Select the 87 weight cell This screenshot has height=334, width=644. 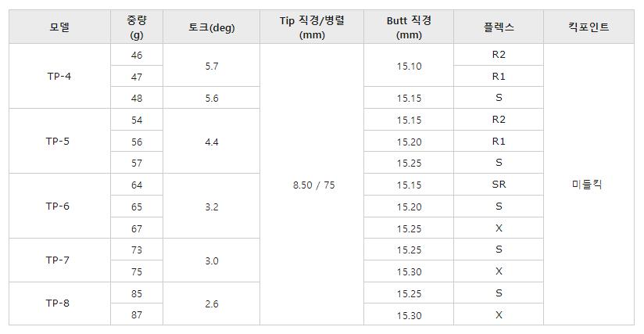(x=137, y=314)
